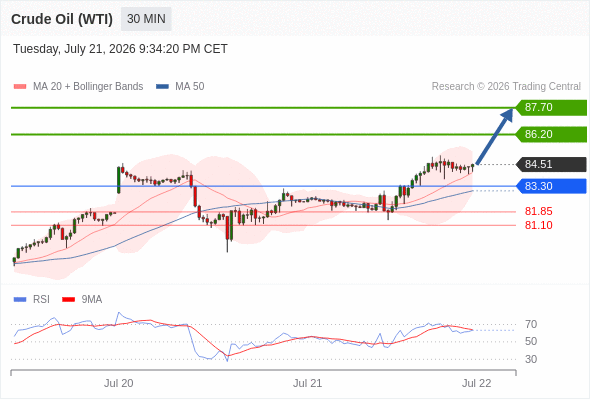Click the 30 MIN timeframe badge
Screen dimensions: 590x400
[146, 19]
